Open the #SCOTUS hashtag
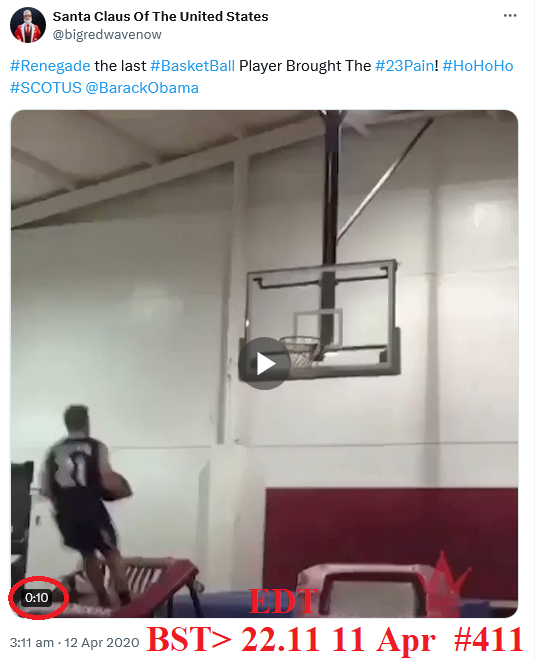Image resolution: width=535 pixels, height=661 pixels. [46, 88]
